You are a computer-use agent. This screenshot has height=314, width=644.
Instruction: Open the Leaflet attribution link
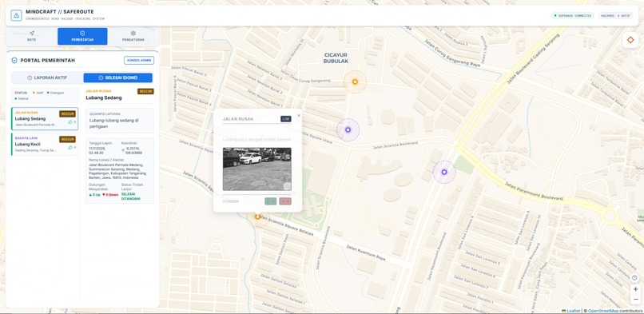click(573, 311)
